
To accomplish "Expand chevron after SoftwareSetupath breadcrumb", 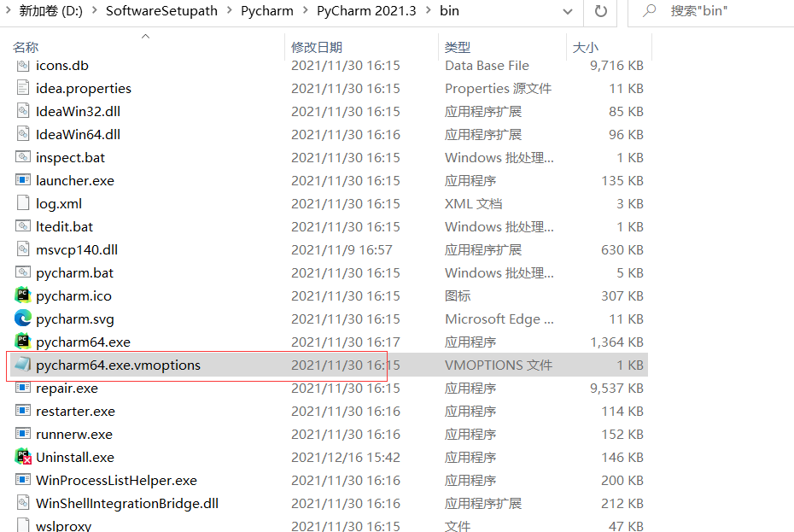I will click(229, 10).
